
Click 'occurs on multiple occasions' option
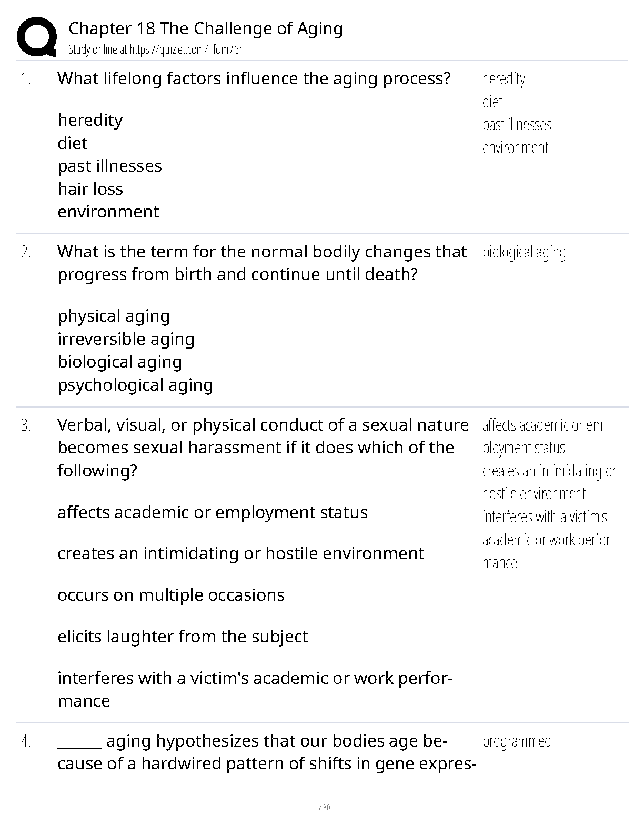[x=171, y=595]
